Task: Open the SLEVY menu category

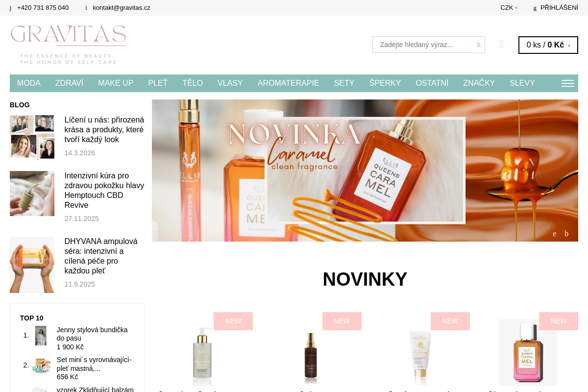Action: [x=522, y=83]
